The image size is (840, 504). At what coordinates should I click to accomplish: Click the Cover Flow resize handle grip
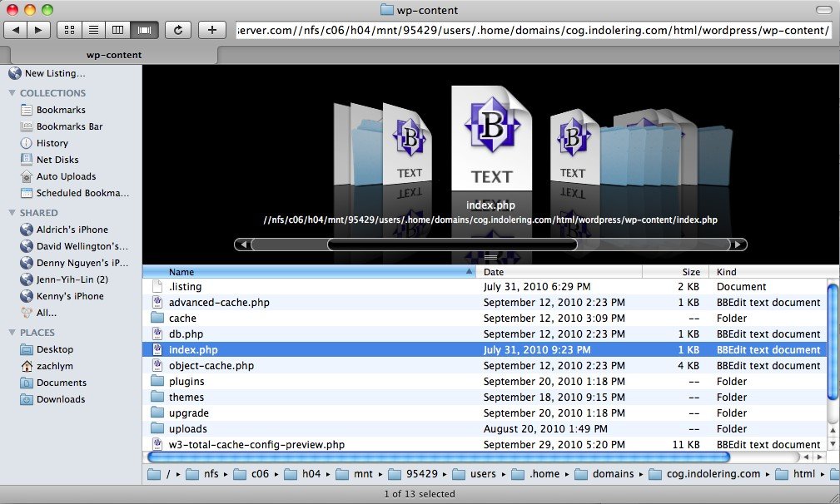[x=490, y=257]
